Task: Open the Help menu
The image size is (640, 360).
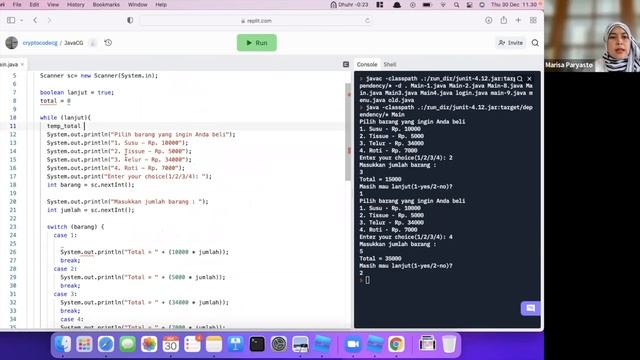Action: [x=161, y=4]
